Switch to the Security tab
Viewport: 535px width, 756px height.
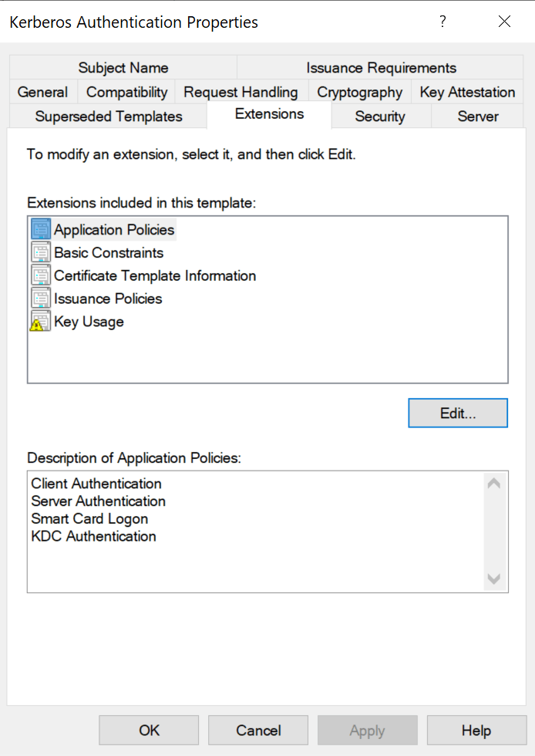click(x=381, y=116)
